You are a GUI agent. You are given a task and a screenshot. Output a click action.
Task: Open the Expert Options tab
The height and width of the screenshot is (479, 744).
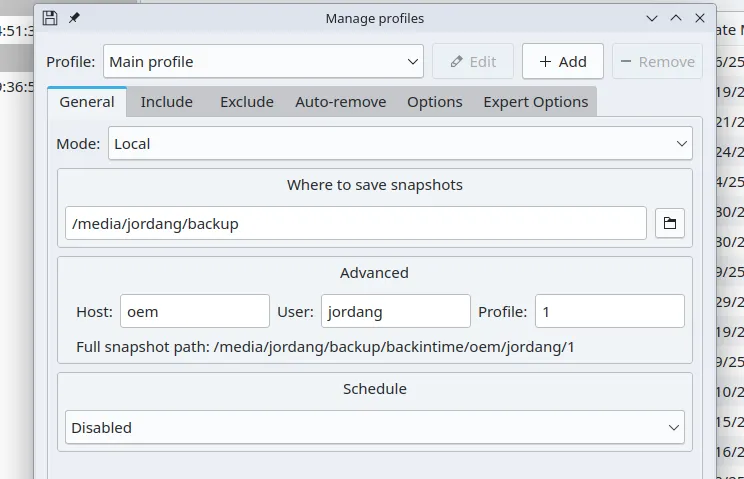pyautogui.click(x=535, y=102)
